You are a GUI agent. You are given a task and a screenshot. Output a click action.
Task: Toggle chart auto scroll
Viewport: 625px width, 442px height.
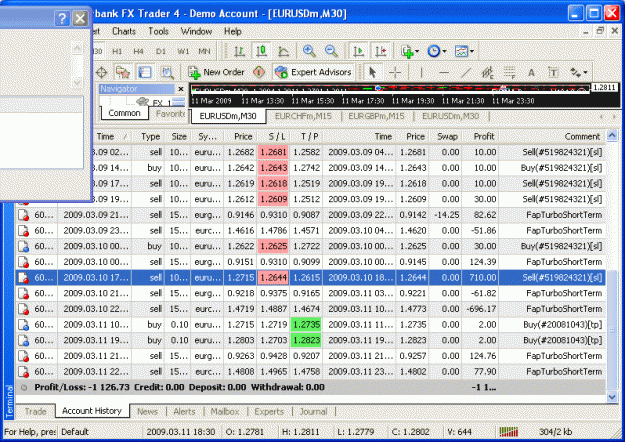(x=358, y=51)
